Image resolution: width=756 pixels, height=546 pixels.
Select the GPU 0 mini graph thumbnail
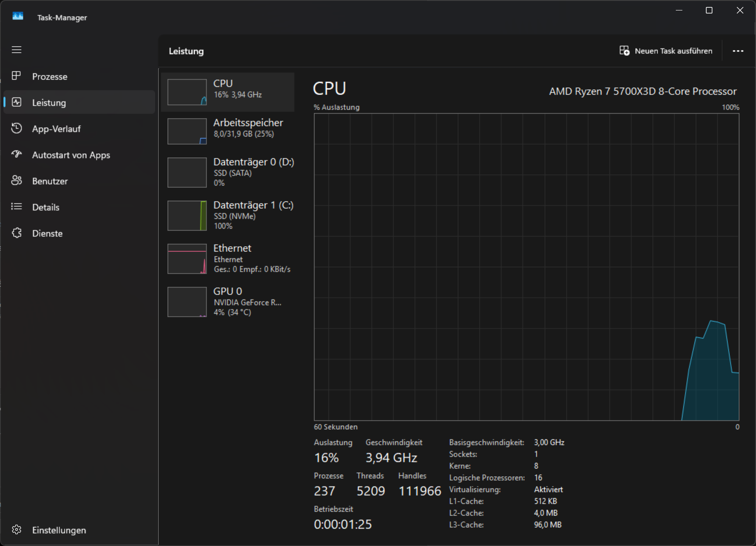tap(187, 302)
